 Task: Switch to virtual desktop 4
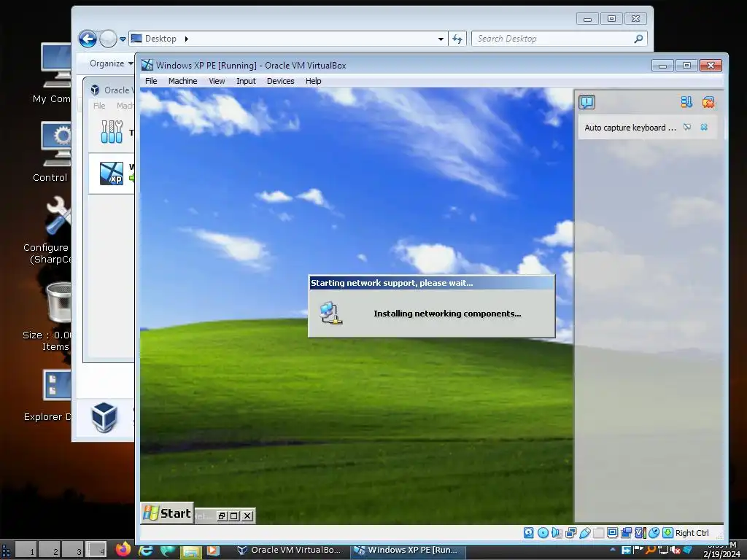click(x=96, y=550)
